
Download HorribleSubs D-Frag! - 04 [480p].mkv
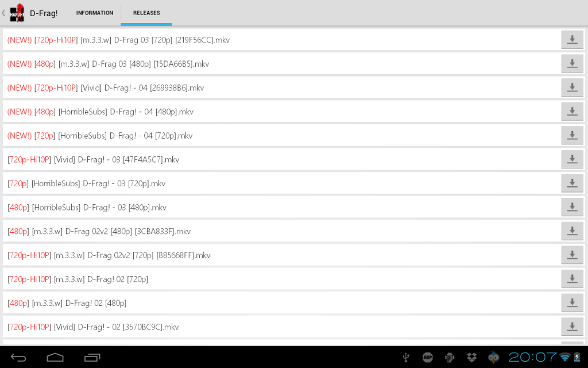(x=572, y=112)
